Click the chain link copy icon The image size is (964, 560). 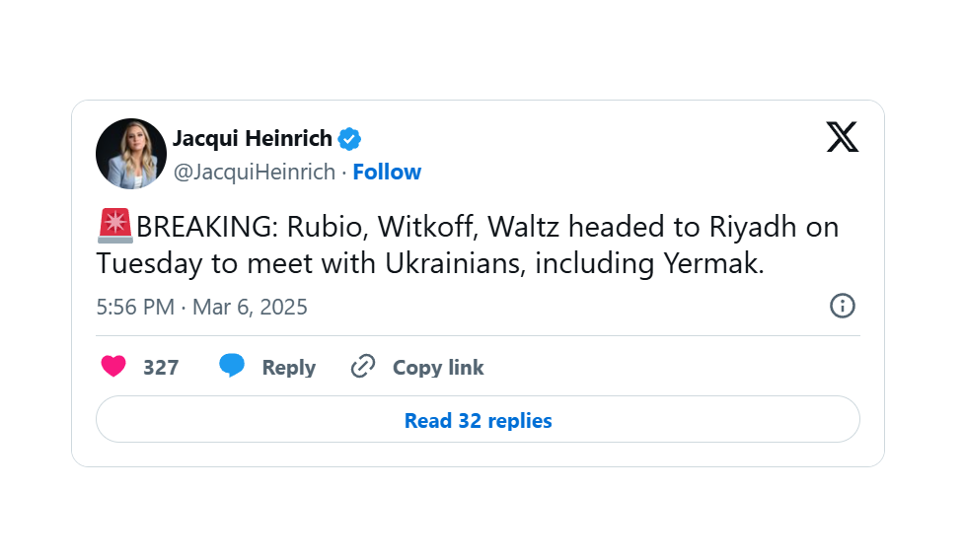click(363, 367)
